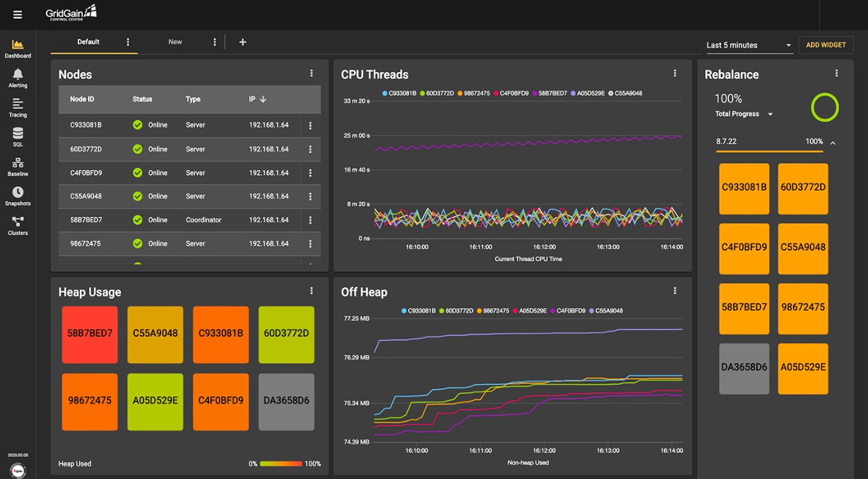Open Alerting from the sidebar
This screenshot has height=479, width=868.
[x=18, y=78]
